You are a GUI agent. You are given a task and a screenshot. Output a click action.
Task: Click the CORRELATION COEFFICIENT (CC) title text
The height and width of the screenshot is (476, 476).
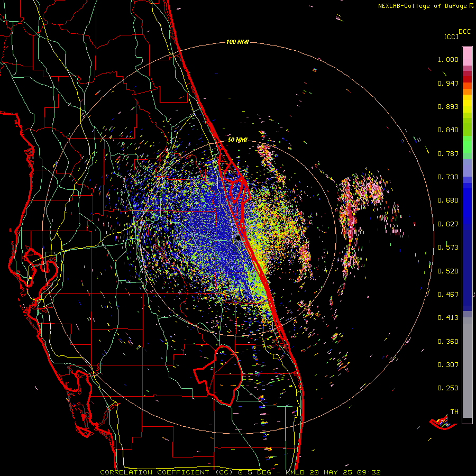pos(167,472)
